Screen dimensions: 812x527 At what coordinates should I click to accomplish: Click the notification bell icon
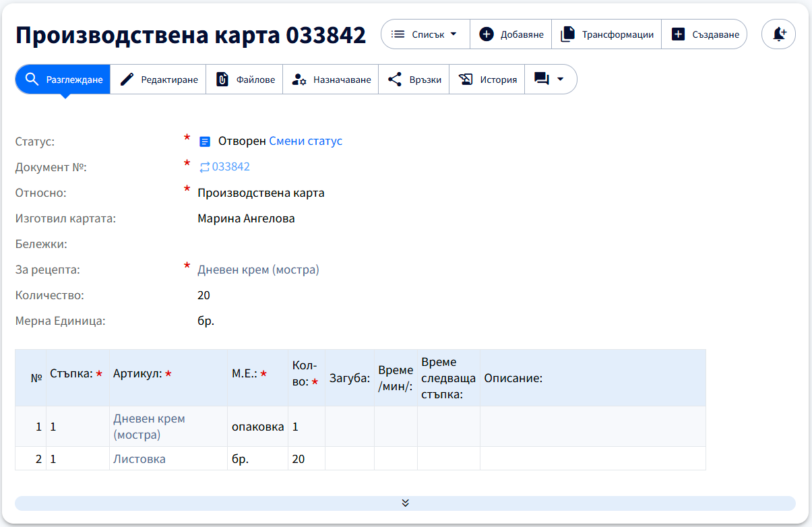[x=778, y=34]
